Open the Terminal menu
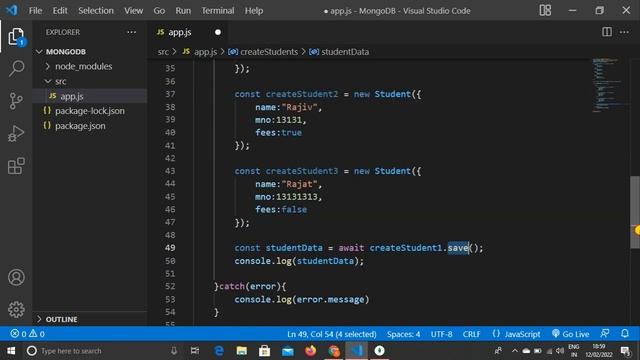 point(218,11)
